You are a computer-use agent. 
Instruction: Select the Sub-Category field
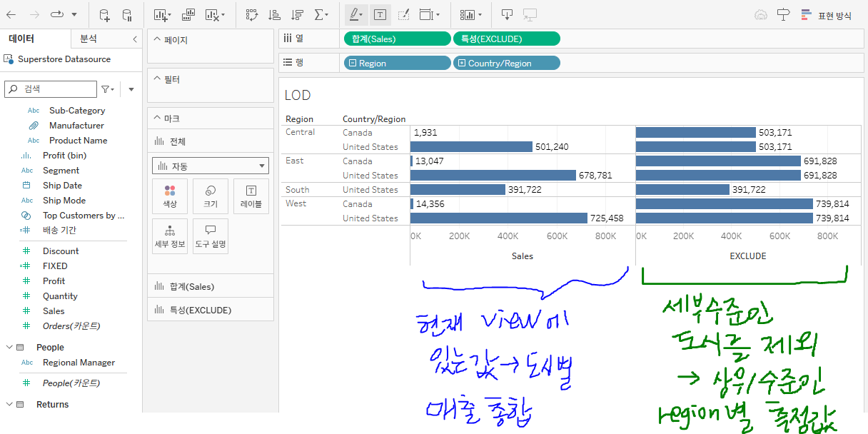point(77,111)
